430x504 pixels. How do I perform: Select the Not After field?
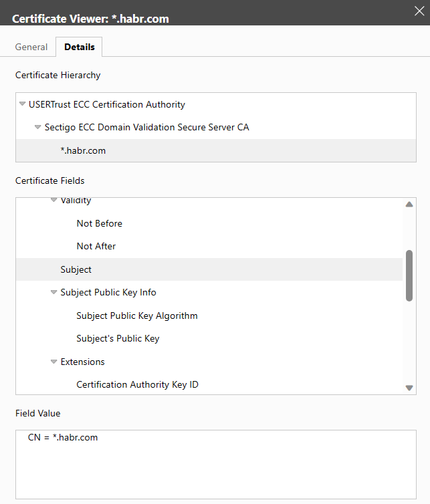point(96,246)
